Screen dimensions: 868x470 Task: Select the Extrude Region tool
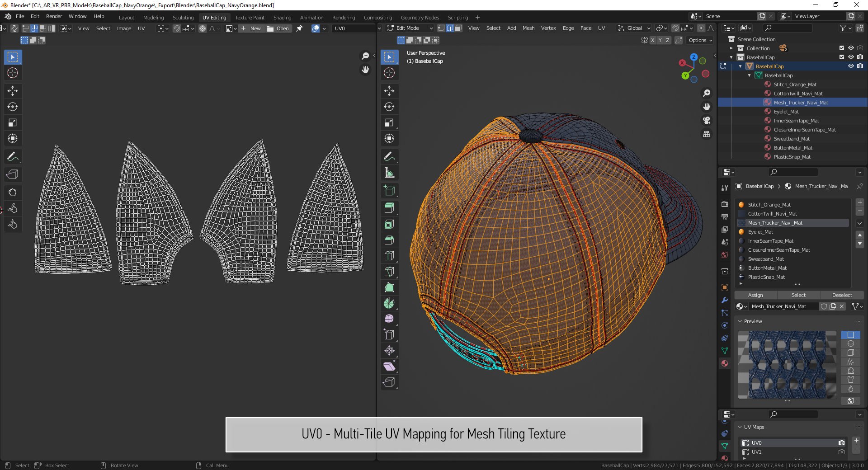point(389,208)
